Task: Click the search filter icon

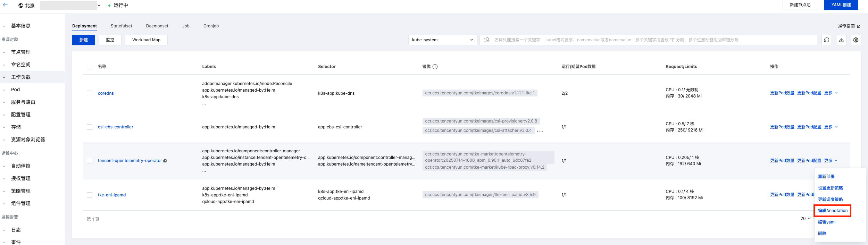Action: (486, 40)
